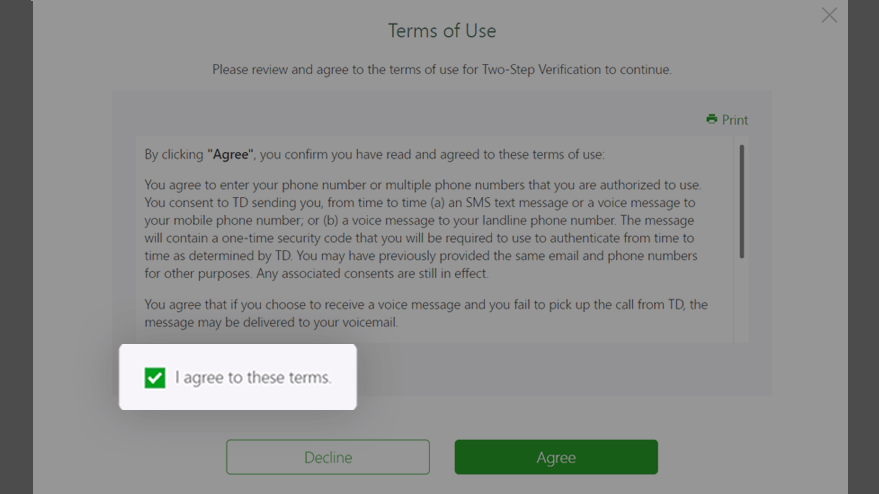The image size is (879, 494).
Task: Click the paragraph about entering phone numbers
Action: point(423,229)
